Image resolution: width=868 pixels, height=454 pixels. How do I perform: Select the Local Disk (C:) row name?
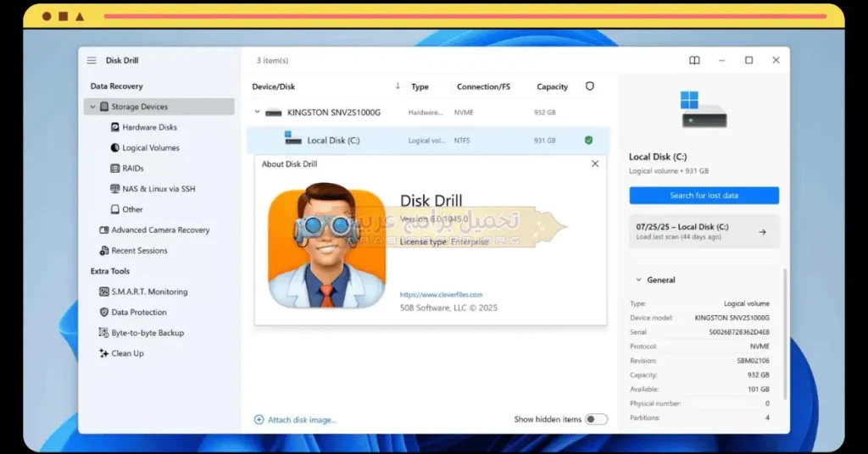pos(333,141)
